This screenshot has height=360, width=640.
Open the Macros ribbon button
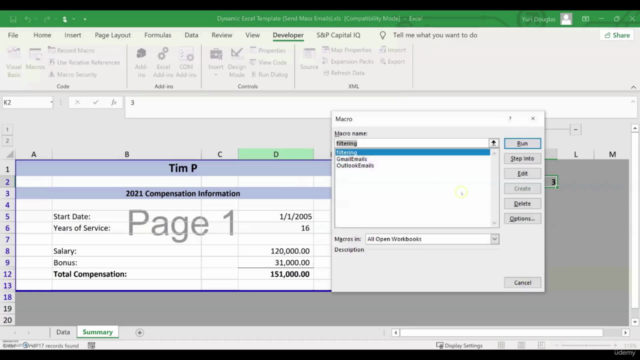(35, 59)
